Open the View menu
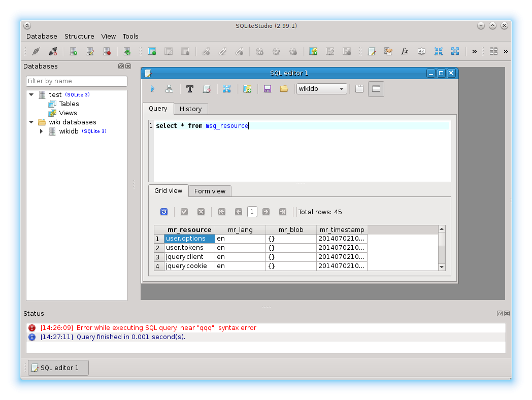This screenshot has height=400, width=532. (x=108, y=37)
